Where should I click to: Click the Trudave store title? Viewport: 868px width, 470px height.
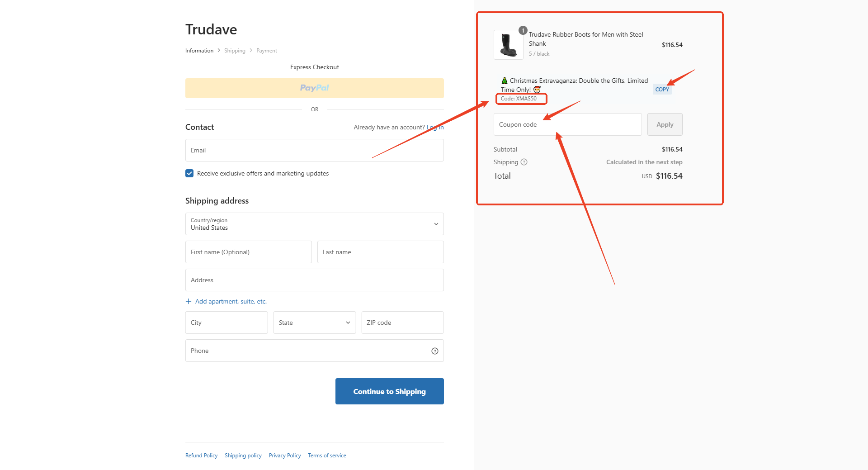211,29
